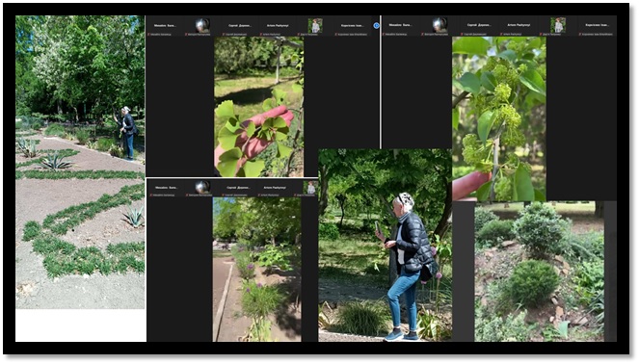Click muted mic icon under Artem Pashynnyi above ginkgo video

(260, 35)
